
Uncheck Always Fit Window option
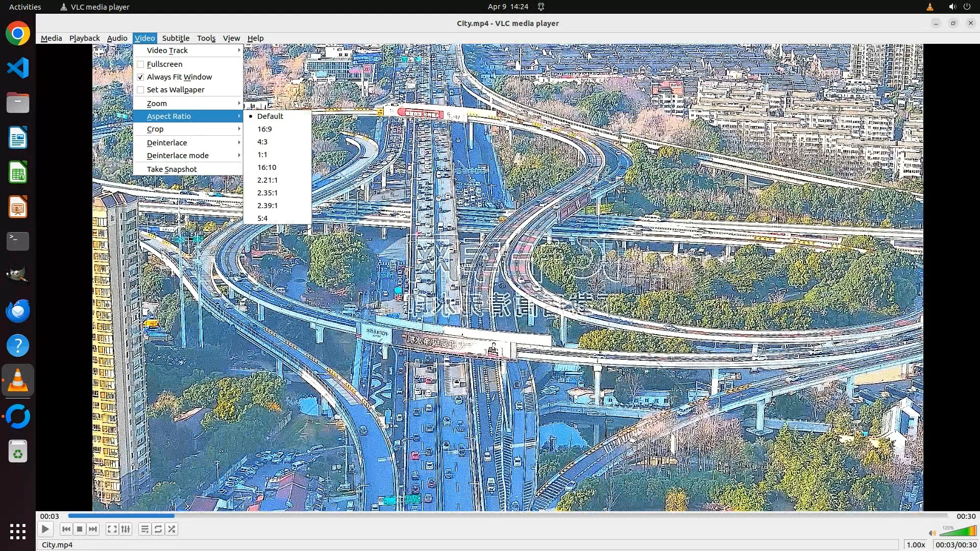pyautogui.click(x=141, y=77)
